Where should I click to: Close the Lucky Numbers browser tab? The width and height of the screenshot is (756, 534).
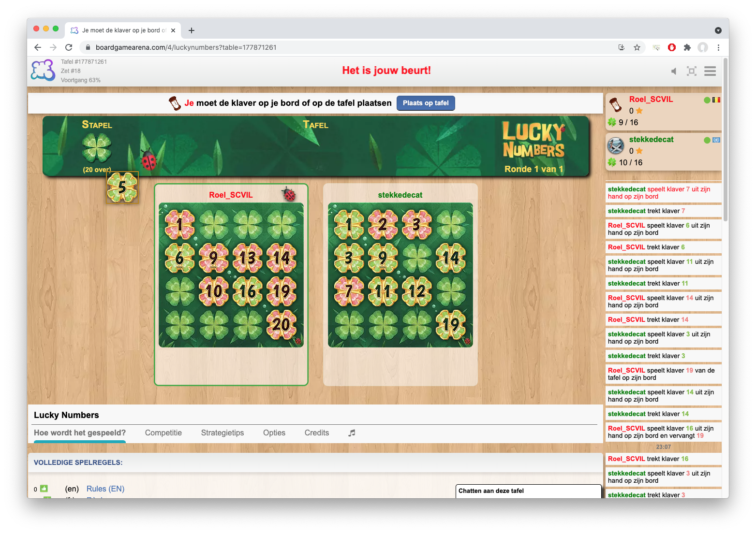[x=173, y=30]
